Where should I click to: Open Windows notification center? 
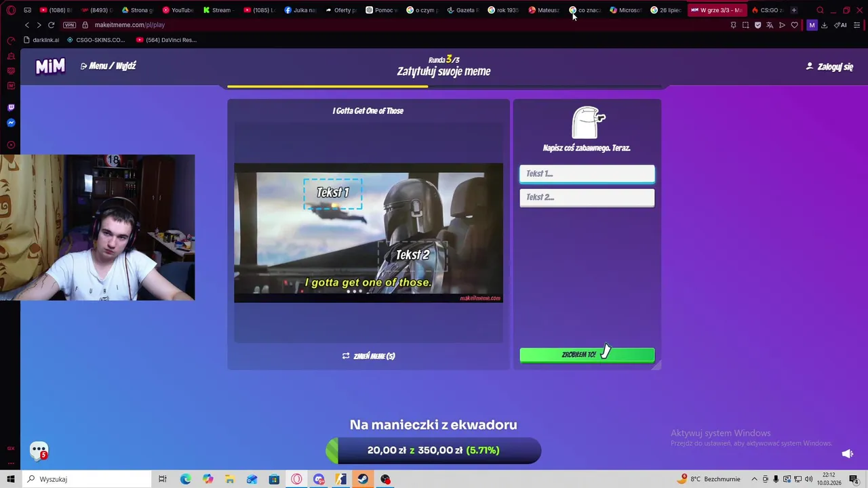tap(854, 479)
